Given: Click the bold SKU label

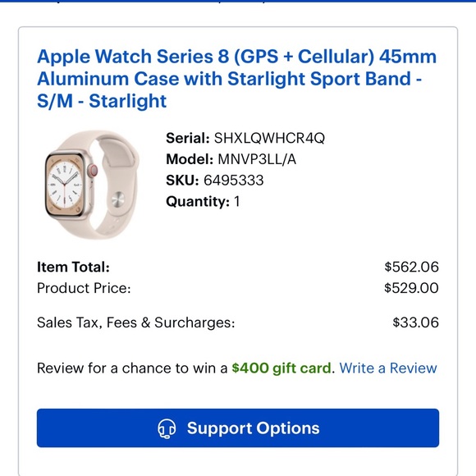Looking at the screenshot, I should (x=182, y=181).
